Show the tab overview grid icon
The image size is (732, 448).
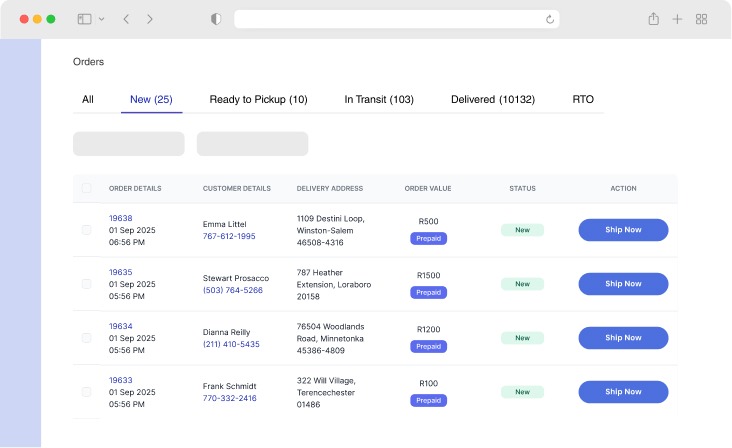[701, 19]
